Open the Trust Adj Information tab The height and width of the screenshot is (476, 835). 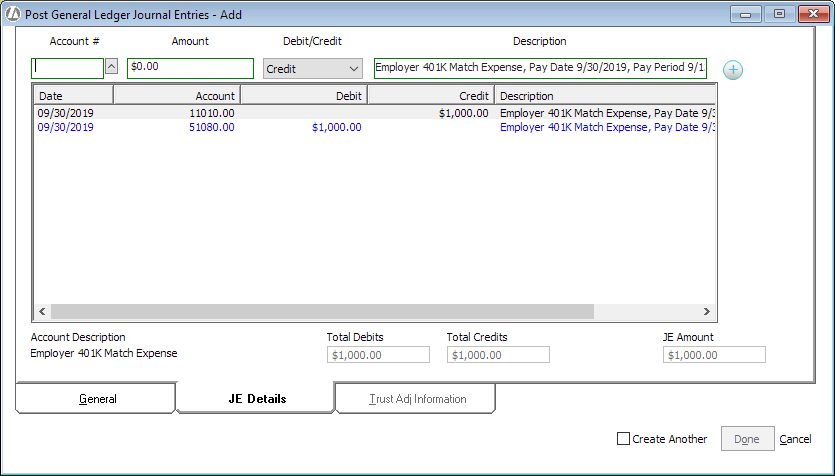(x=417, y=399)
